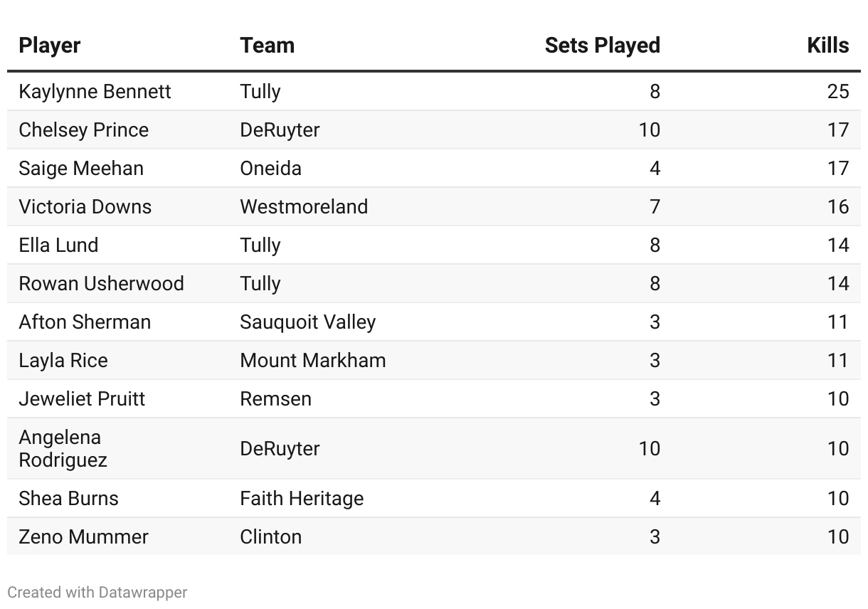Select the Ella Lund player cell
868x609 pixels.
(58, 245)
